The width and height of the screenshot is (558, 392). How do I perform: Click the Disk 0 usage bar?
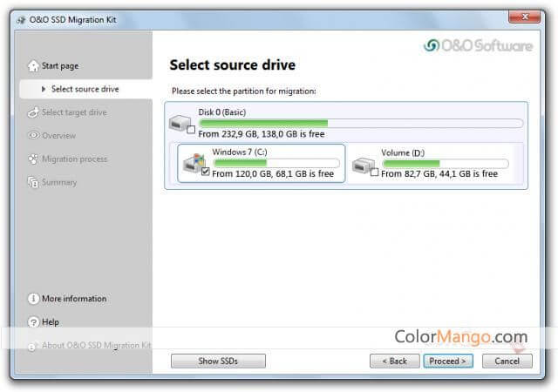coord(360,123)
